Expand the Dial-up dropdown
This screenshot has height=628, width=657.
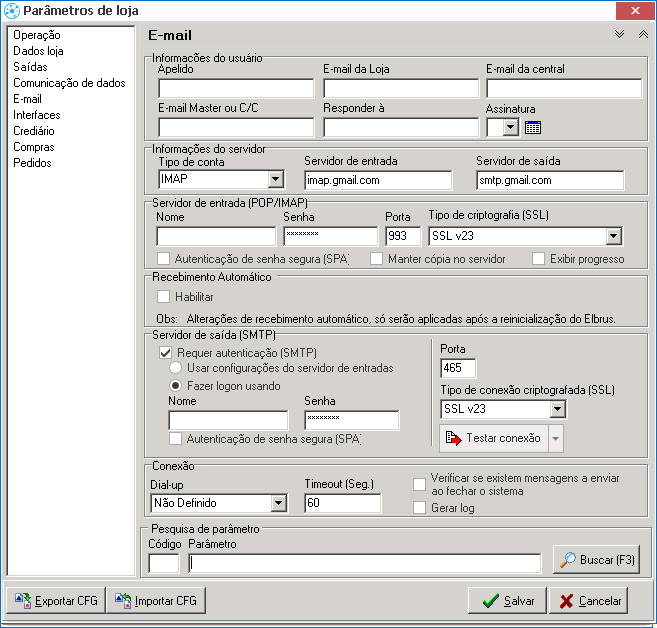coord(279,503)
